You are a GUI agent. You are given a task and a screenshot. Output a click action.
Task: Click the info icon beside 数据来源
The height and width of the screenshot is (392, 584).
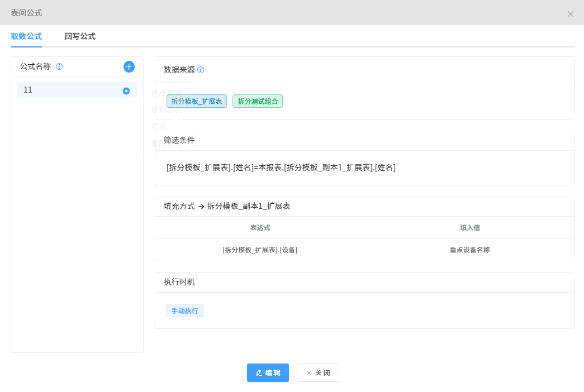tap(201, 70)
